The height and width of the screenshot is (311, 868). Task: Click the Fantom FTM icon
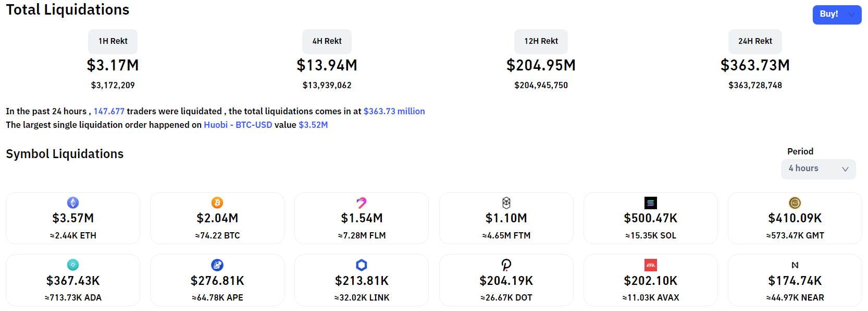[x=506, y=203]
